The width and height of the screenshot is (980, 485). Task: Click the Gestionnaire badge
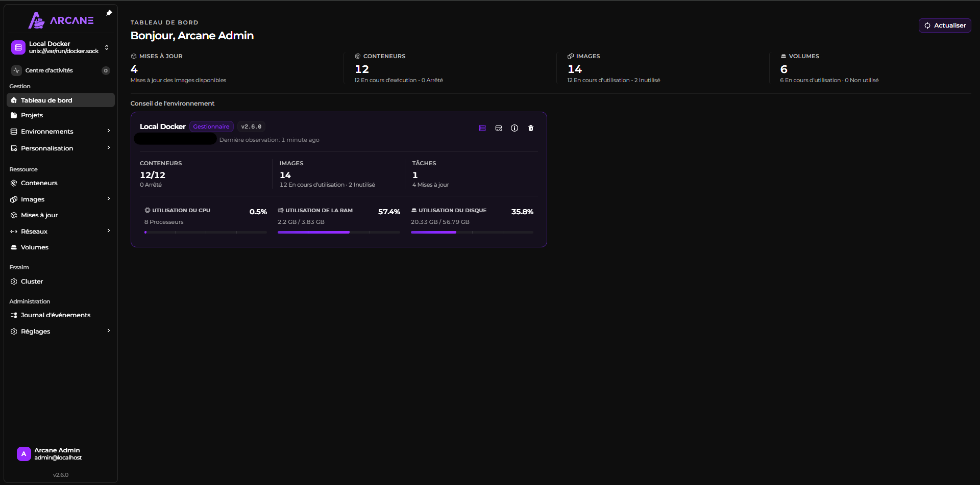point(211,126)
